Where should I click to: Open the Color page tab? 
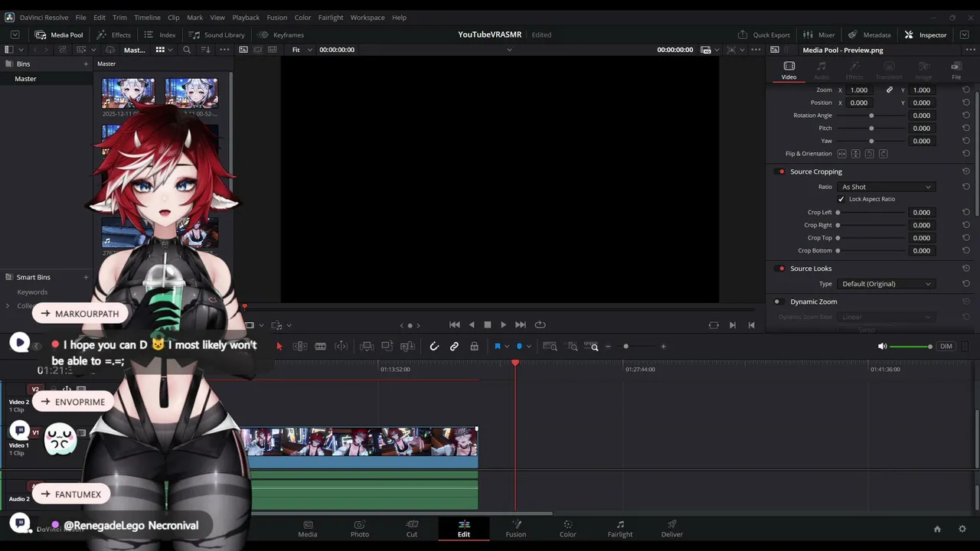[567, 529]
